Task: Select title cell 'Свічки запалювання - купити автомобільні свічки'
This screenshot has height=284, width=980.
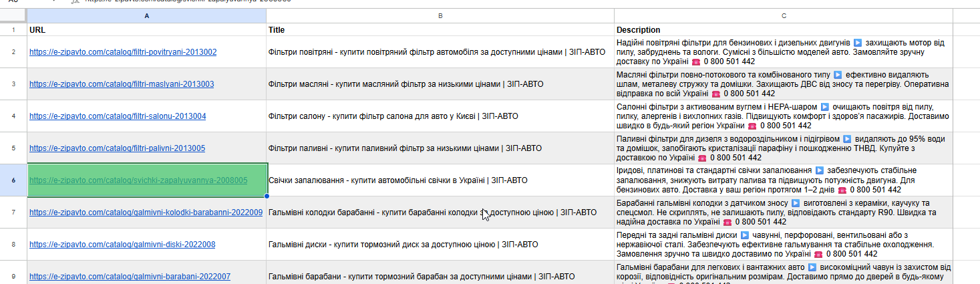Action: pyautogui.click(x=440, y=180)
